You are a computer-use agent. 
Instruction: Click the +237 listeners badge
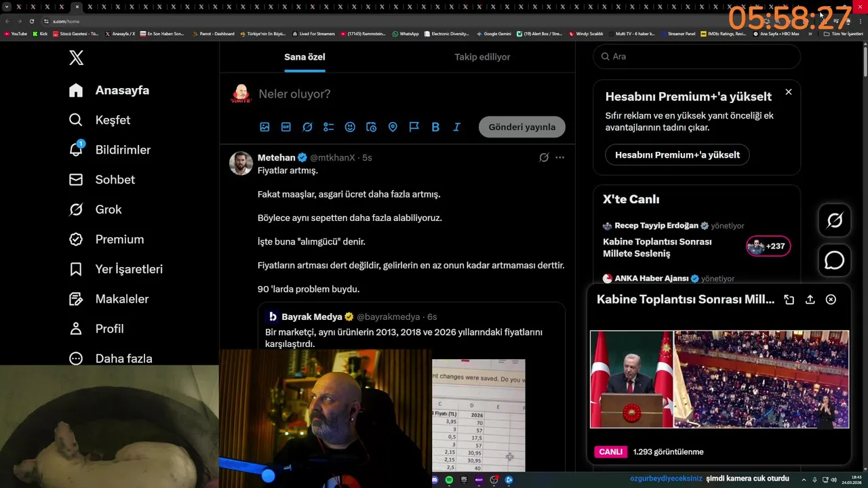768,246
